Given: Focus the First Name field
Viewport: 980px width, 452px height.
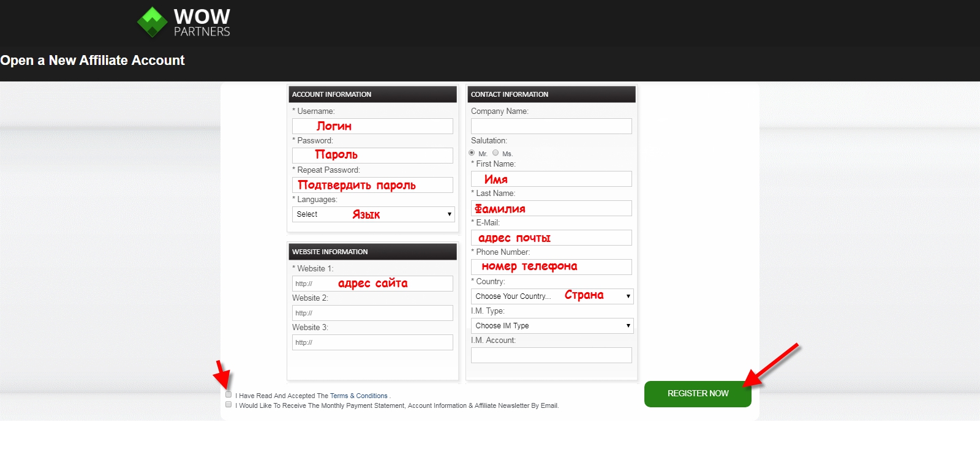Looking at the screenshot, I should [x=551, y=179].
